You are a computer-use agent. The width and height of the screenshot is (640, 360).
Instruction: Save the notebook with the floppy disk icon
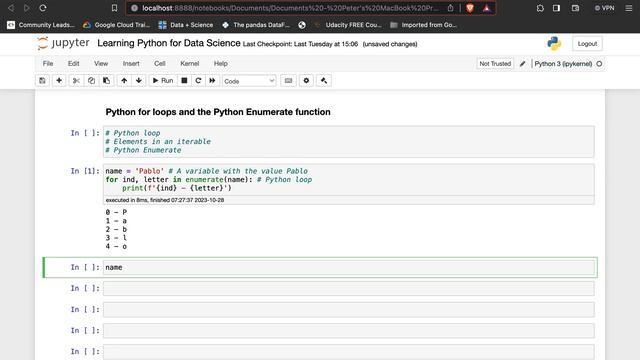click(42, 81)
